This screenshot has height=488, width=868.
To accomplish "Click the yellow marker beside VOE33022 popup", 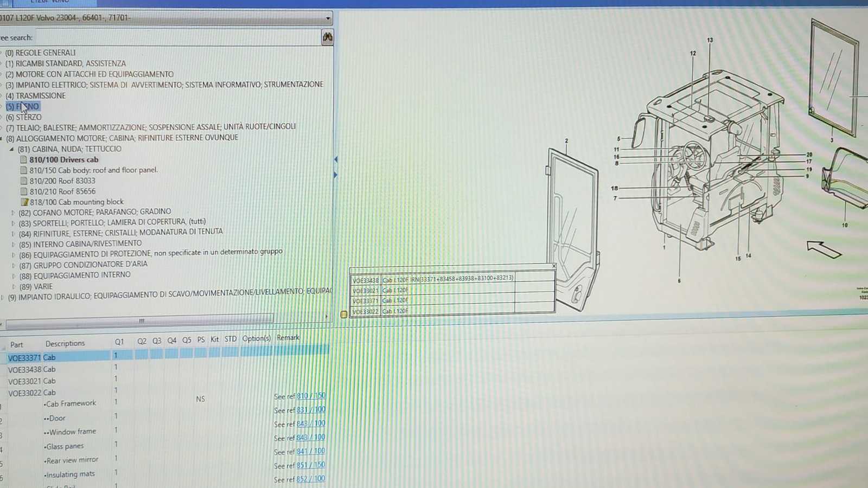I will click(x=343, y=314).
